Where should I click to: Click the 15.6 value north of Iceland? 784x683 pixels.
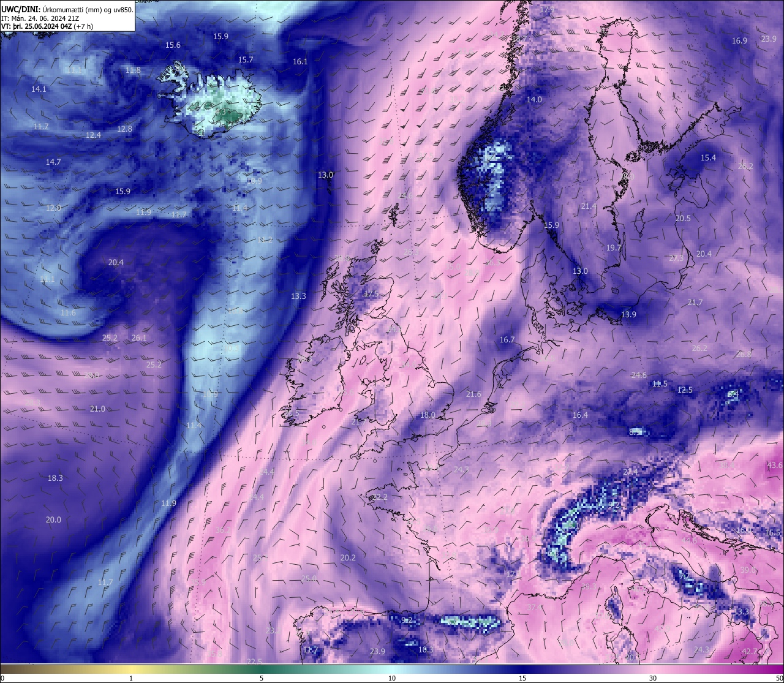coord(173,45)
